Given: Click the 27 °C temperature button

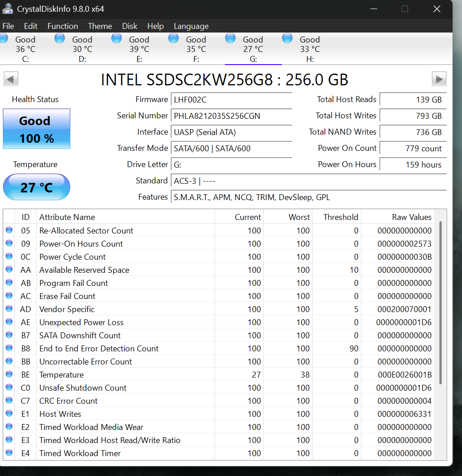Looking at the screenshot, I should click(37, 187).
